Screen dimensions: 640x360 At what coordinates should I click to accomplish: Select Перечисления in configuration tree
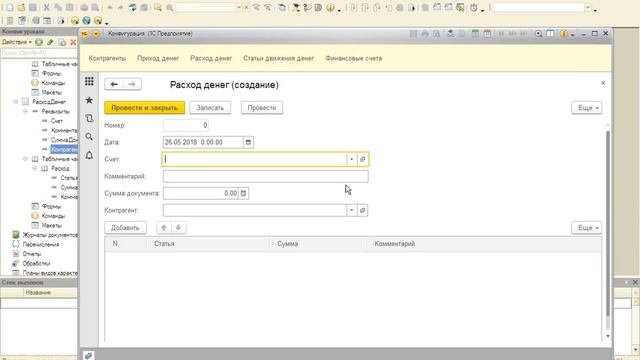41,244
